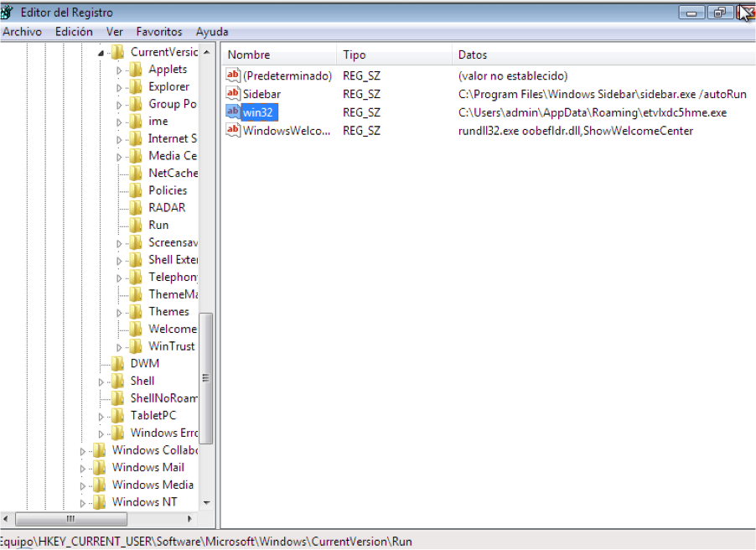Click the Policies folder icon

click(136, 190)
